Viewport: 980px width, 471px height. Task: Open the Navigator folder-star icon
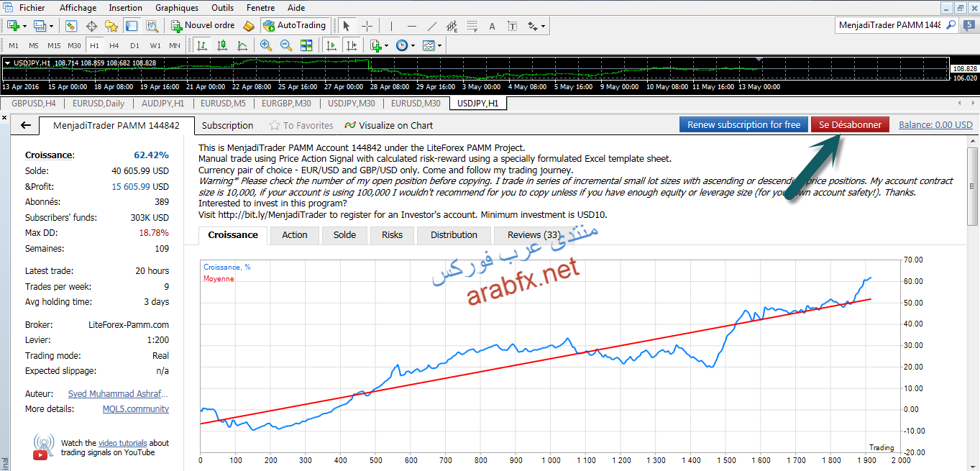[x=111, y=26]
